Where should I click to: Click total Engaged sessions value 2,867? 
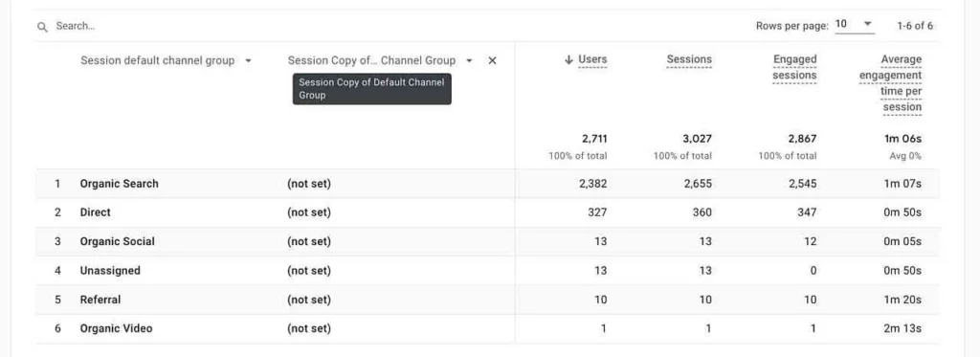click(803, 139)
